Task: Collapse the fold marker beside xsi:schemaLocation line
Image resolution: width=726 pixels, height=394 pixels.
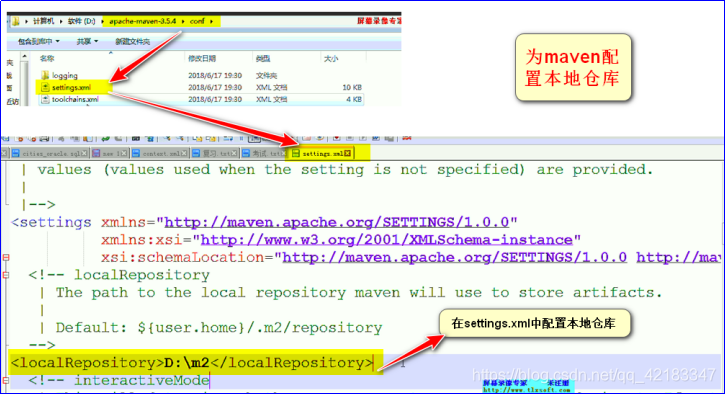Action: (6, 257)
